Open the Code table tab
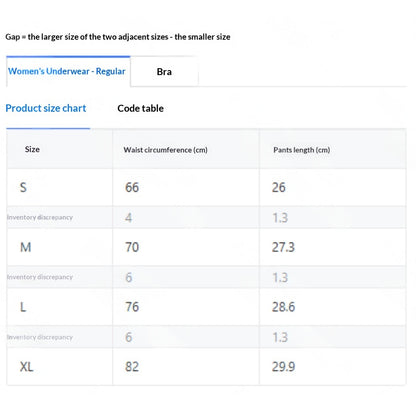 tap(140, 108)
